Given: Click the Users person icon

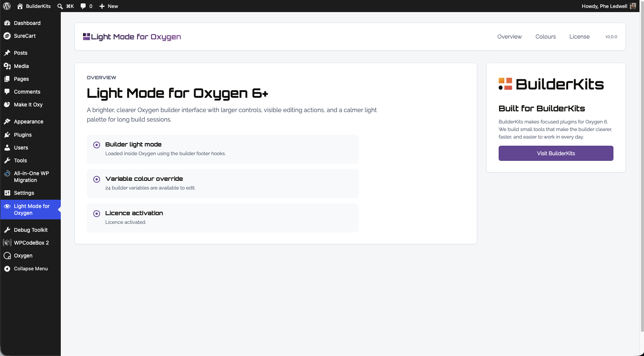Looking at the screenshot, I should (7, 148).
